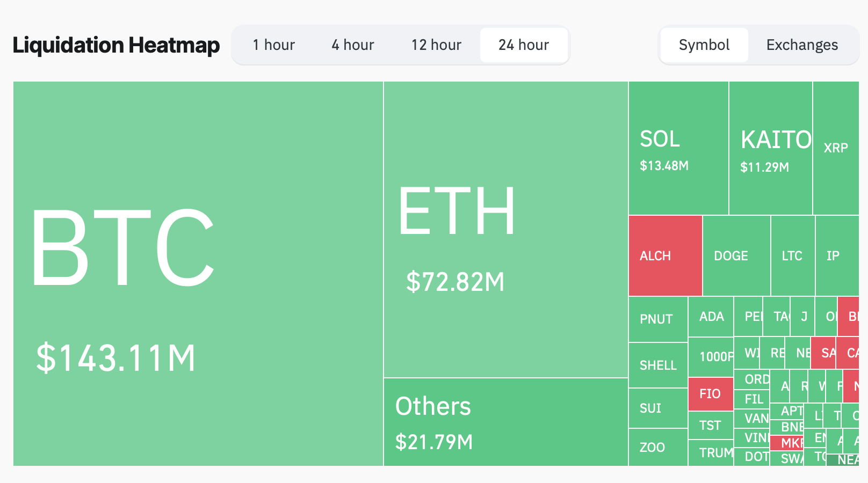The width and height of the screenshot is (868, 483).
Task: Click the PNUT heatmap tile
Action: coord(658,319)
